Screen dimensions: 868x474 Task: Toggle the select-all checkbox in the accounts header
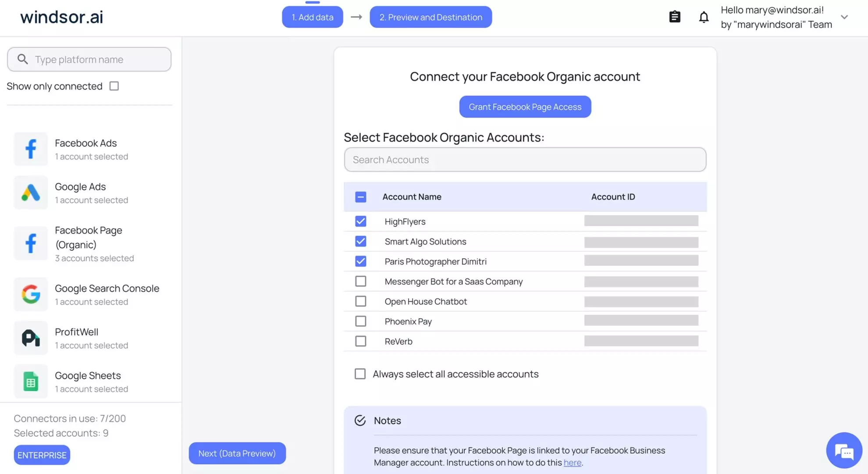coord(360,197)
